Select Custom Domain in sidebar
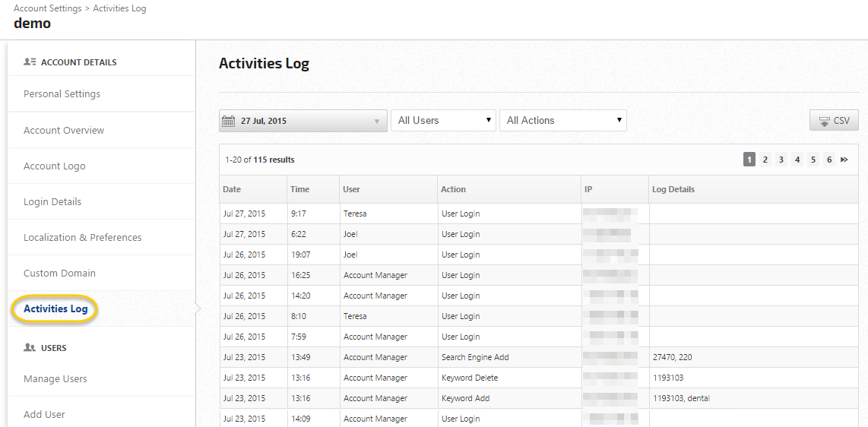 click(x=59, y=274)
